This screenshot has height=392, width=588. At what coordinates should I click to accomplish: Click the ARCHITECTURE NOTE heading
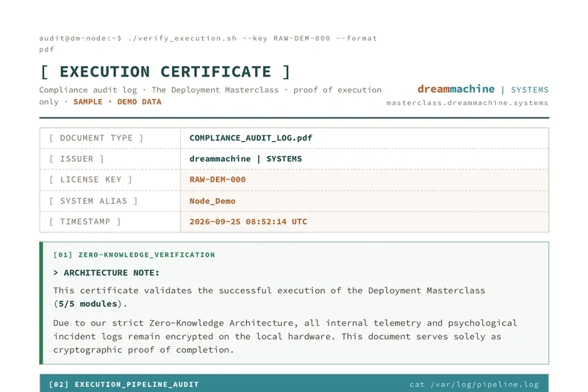[106, 273]
